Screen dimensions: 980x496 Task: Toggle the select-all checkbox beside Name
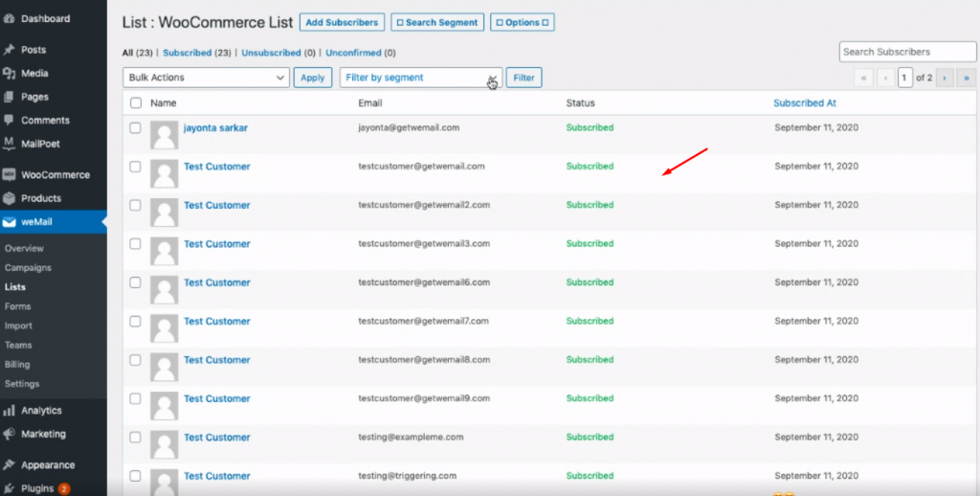[136, 103]
